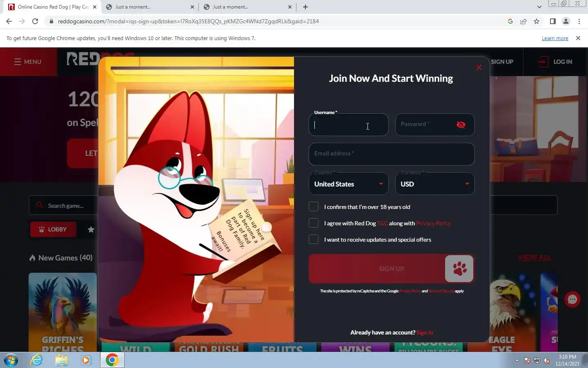This screenshot has width=588, height=368.
Task: Show hidden system tray icons arrow
Action: pos(517,360)
